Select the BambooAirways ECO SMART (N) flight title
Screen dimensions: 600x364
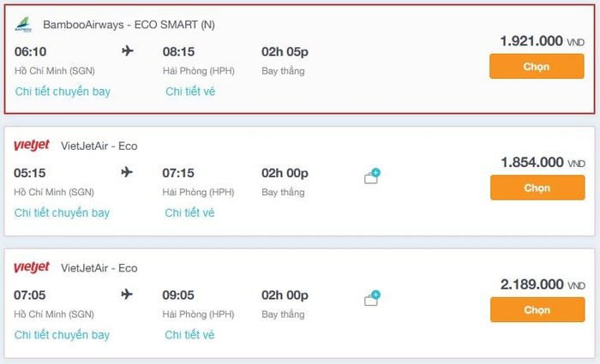point(129,25)
